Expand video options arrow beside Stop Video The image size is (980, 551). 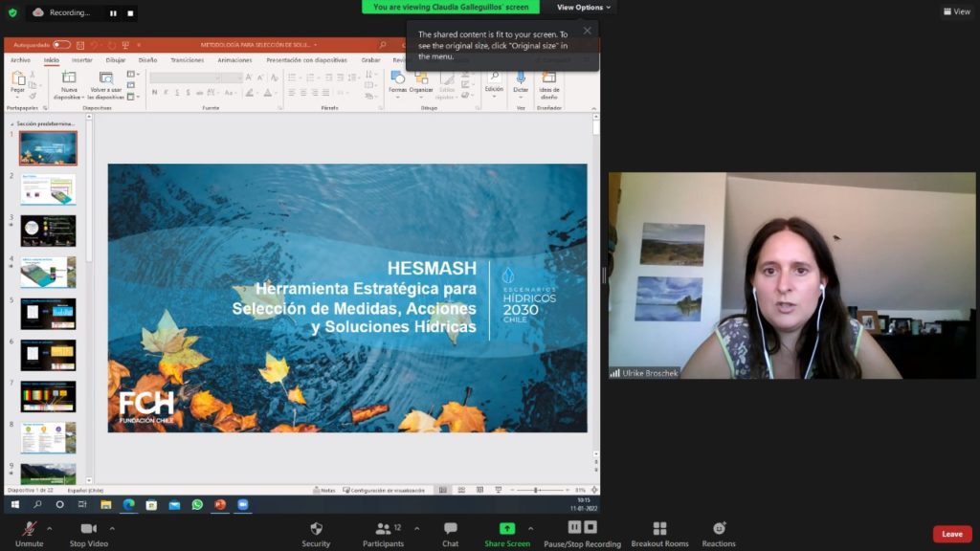112,528
